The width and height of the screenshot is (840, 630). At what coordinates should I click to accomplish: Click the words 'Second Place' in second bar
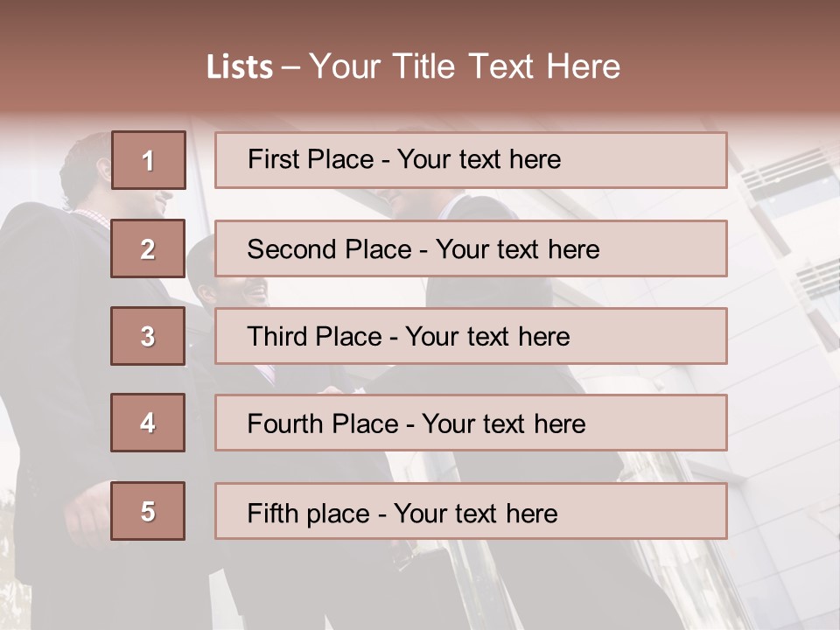point(330,249)
